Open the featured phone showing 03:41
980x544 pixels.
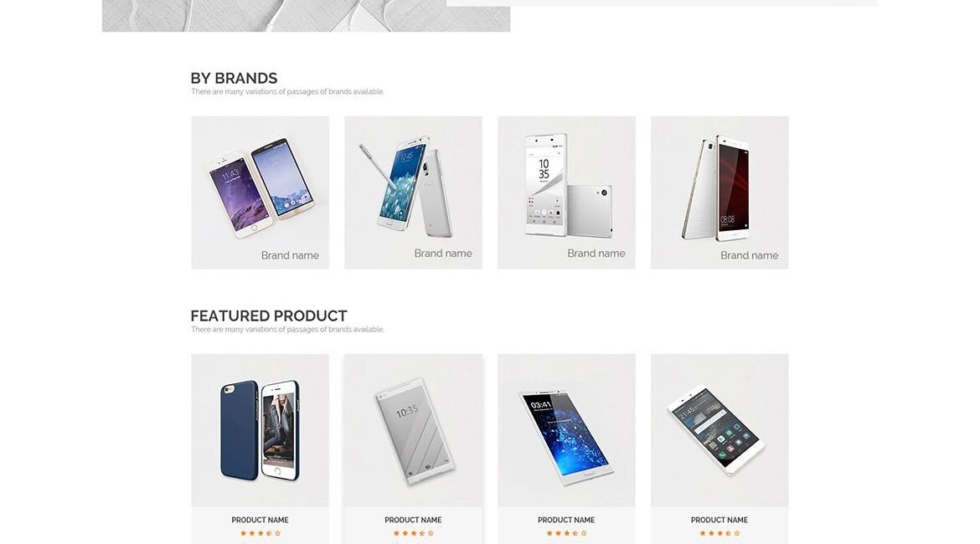coord(566,430)
